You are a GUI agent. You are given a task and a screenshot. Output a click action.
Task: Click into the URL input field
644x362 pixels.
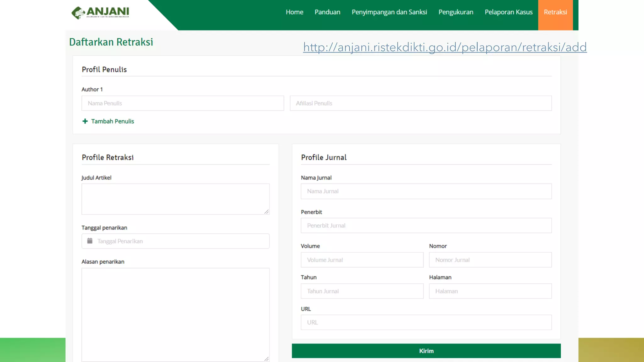tap(426, 322)
